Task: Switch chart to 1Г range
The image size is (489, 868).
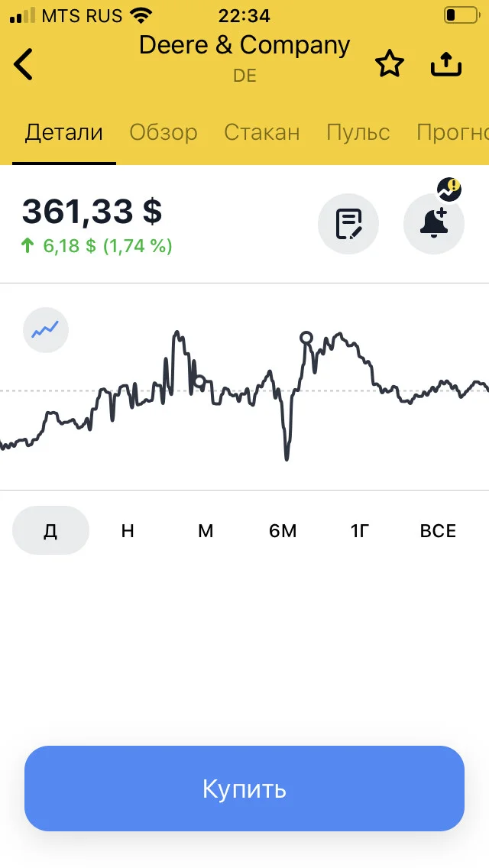Action: (359, 531)
